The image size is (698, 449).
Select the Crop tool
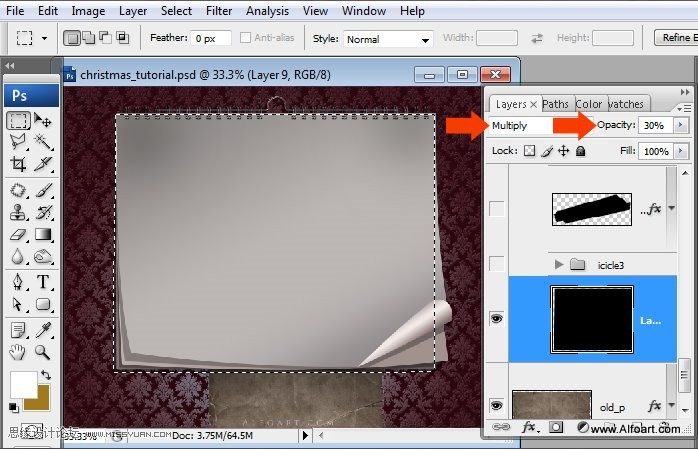click(x=18, y=164)
